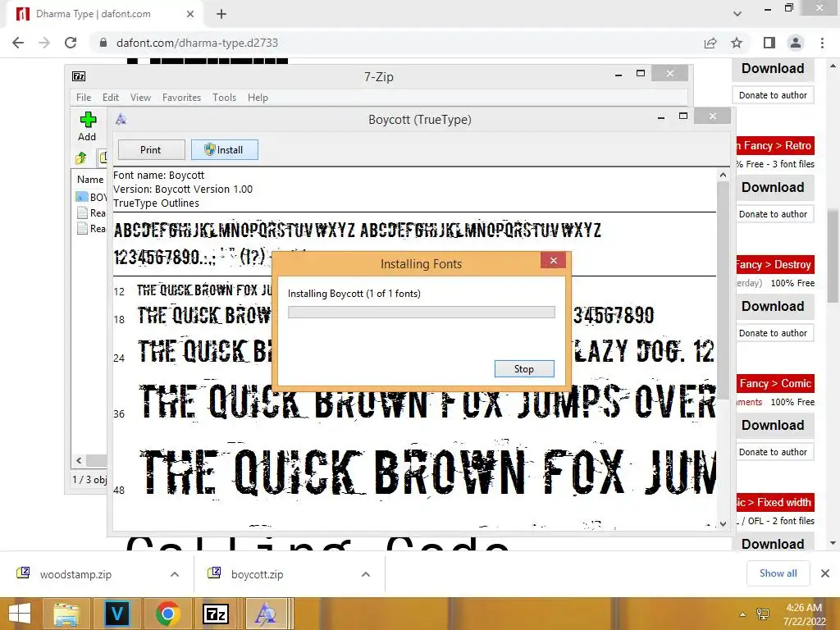Open the Edit menu in 7-Zip

[x=111, y=98]
